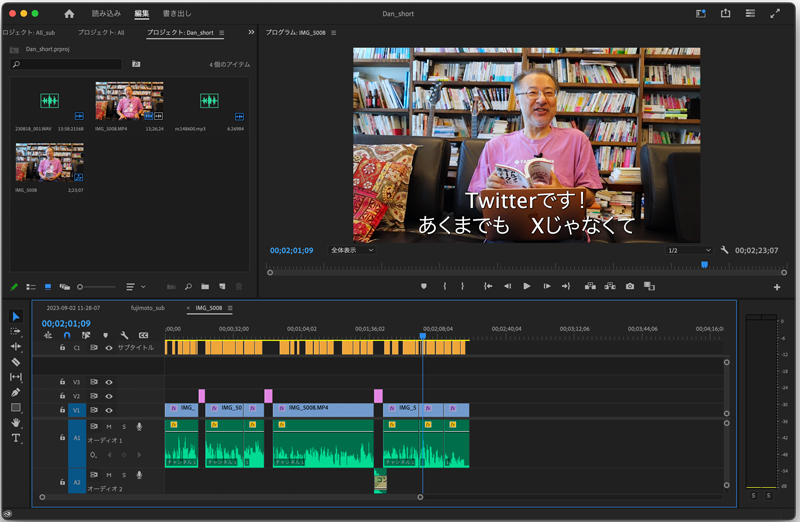This screenshot has width=800, height=522.
Task: Go to In point
Action: click(488, 286)
